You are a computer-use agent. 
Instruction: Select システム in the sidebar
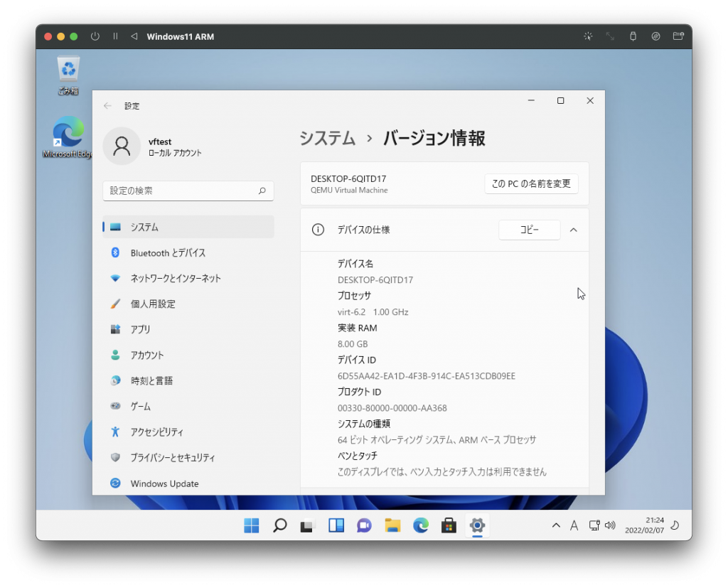(188, 227)
